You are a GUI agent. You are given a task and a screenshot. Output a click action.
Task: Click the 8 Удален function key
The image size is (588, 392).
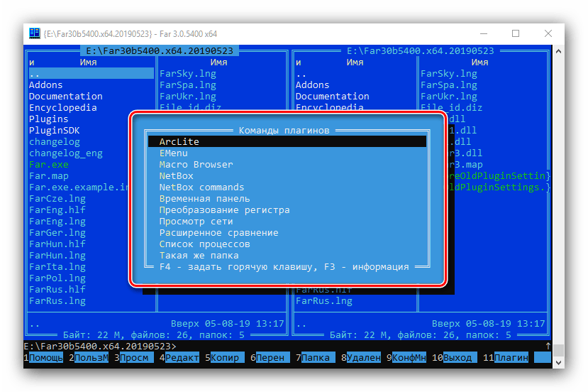pos(361,357)
